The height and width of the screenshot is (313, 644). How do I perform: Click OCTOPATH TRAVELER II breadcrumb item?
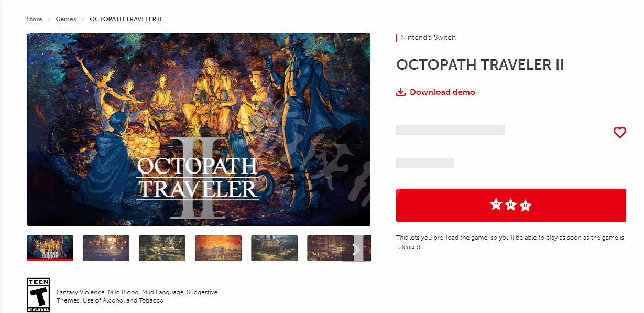(126, 19)
